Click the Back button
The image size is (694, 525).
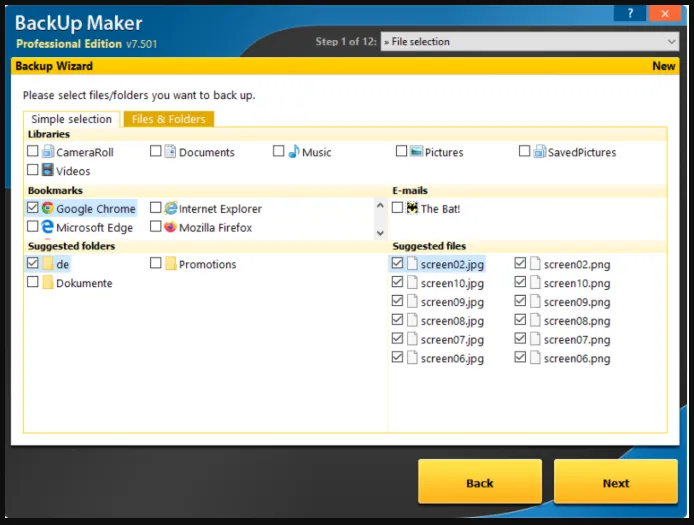(480, 482)
